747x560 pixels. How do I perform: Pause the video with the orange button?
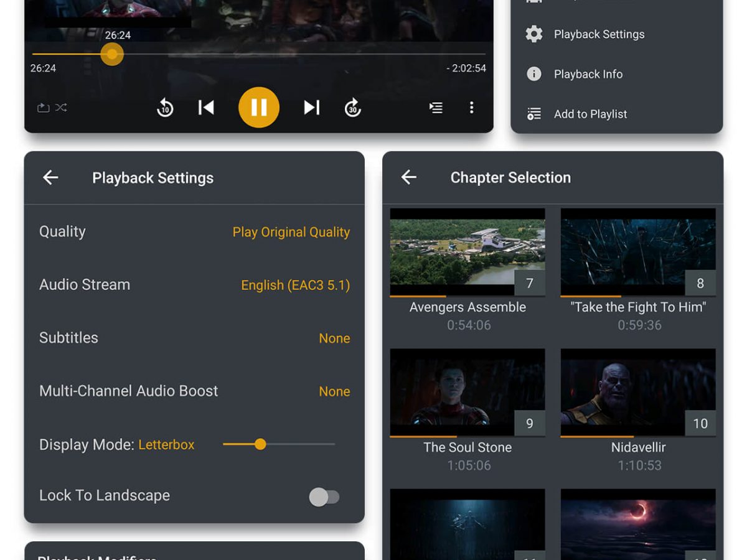tap(258, 108)
